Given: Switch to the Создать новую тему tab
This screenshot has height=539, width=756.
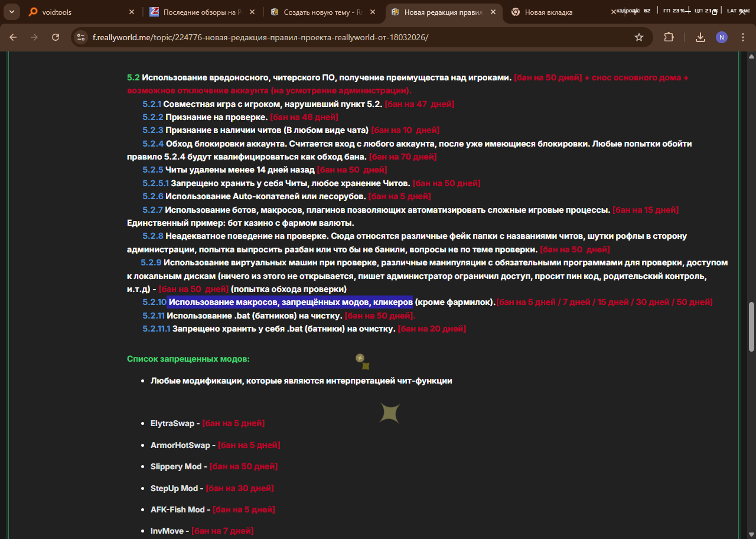Looking at the screenshot, I should pyautogui.click(x=319, y=12).
